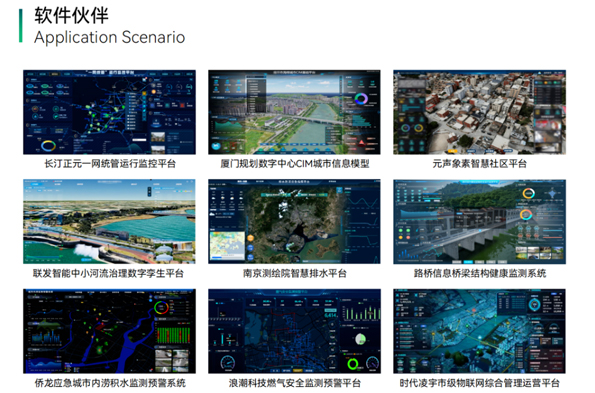The image size is (595, 393).
Task: Click the purple donut chart in Xiamen CIM image
Action: [361, 99]
